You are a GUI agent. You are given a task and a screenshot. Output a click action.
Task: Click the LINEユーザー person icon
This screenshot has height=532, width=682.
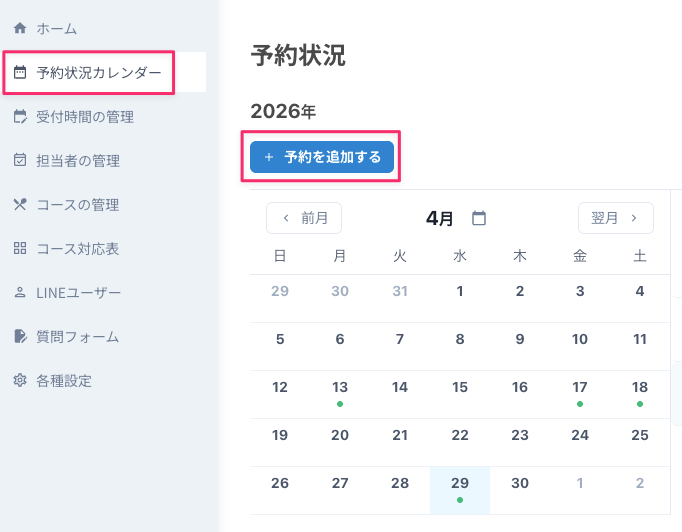(x=20, y=292)
